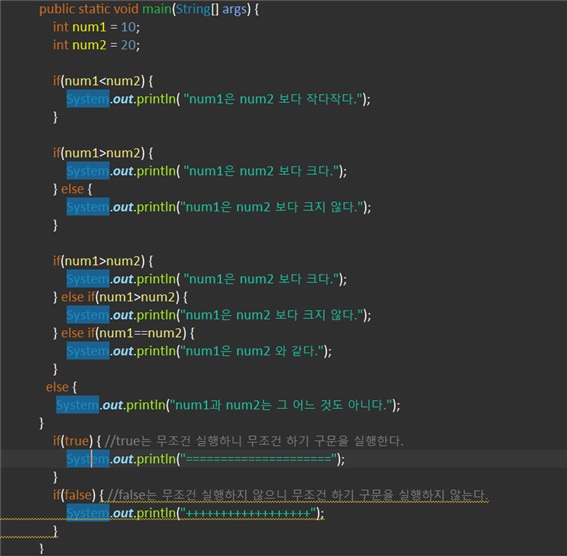
Task: Click 'out' on the 와 같다 println line
Action: tap(123, 351)
